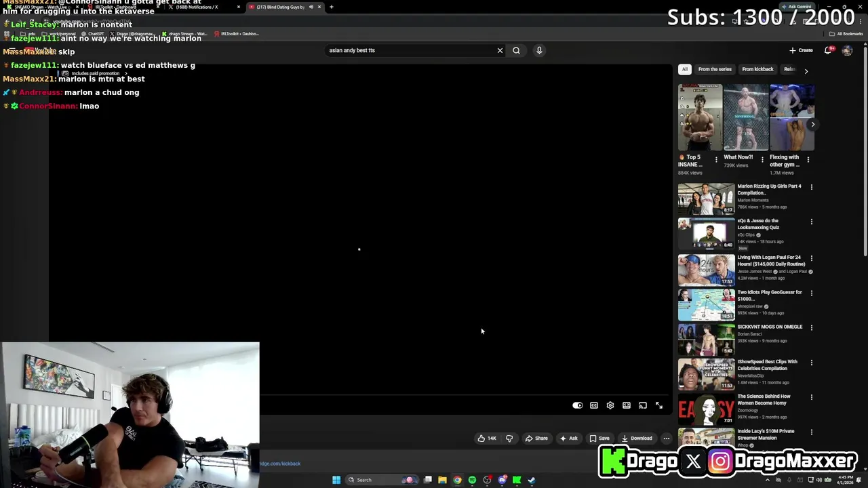Click 'Inside Lacy's $10M Private' video title

click(x=766, y=434)
